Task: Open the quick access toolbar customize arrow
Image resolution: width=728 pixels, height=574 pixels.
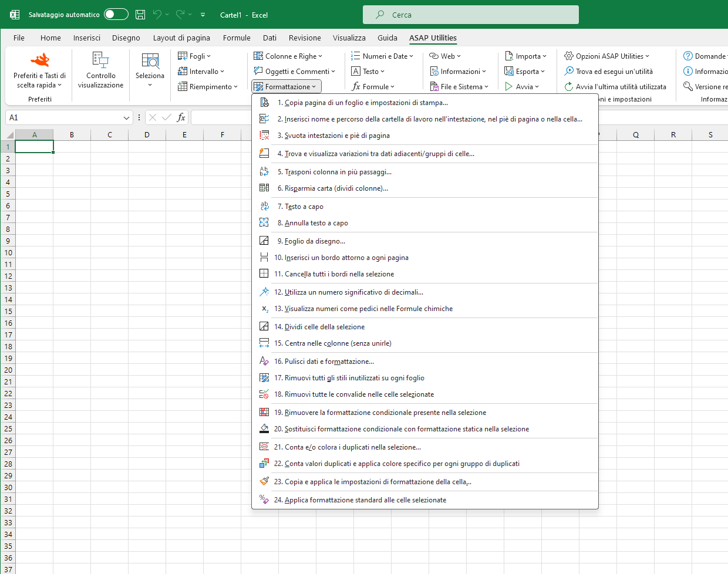Action: pos(203,15)
